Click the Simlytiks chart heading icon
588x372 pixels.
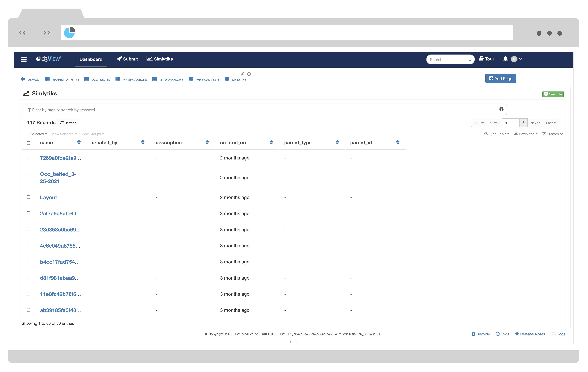click(26, 93)
